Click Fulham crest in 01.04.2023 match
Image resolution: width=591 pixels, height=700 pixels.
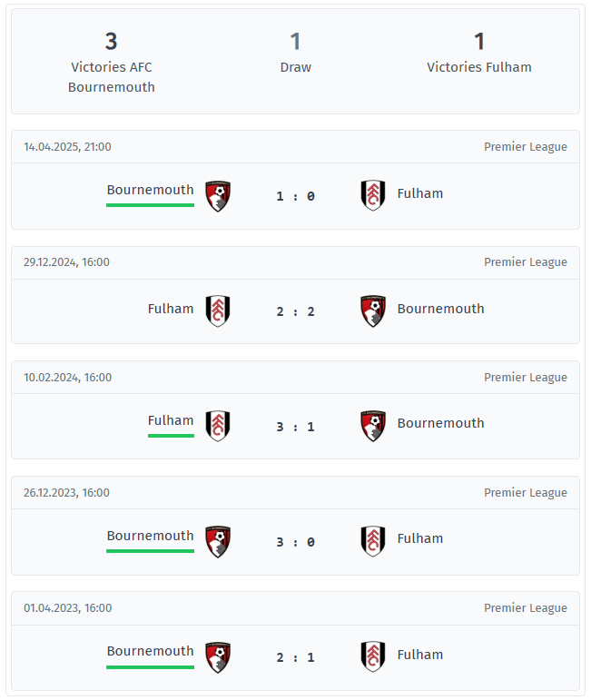coord(372,656)
